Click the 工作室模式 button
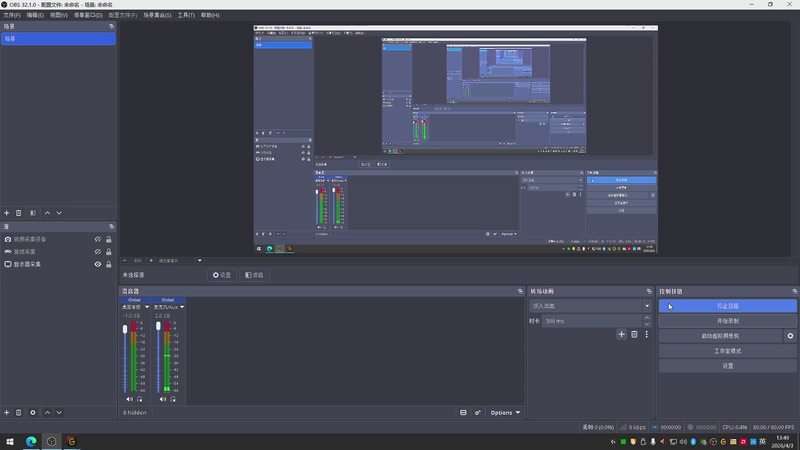 tap(728, 351)
